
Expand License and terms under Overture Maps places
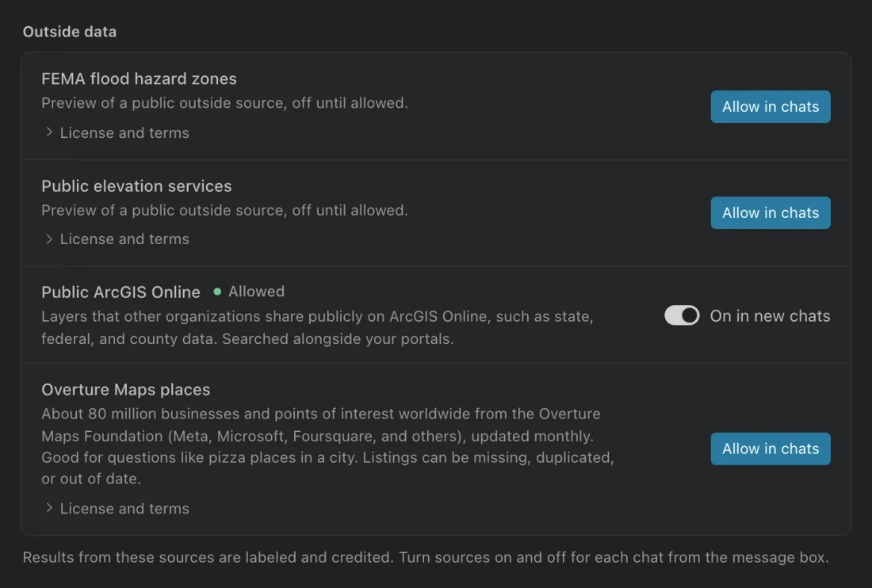(117, 509)
